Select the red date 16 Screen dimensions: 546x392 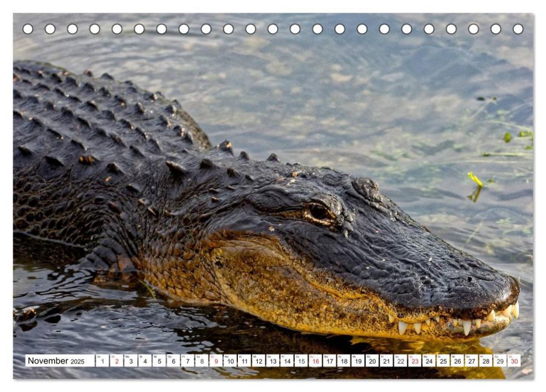(x=315, y=361)
